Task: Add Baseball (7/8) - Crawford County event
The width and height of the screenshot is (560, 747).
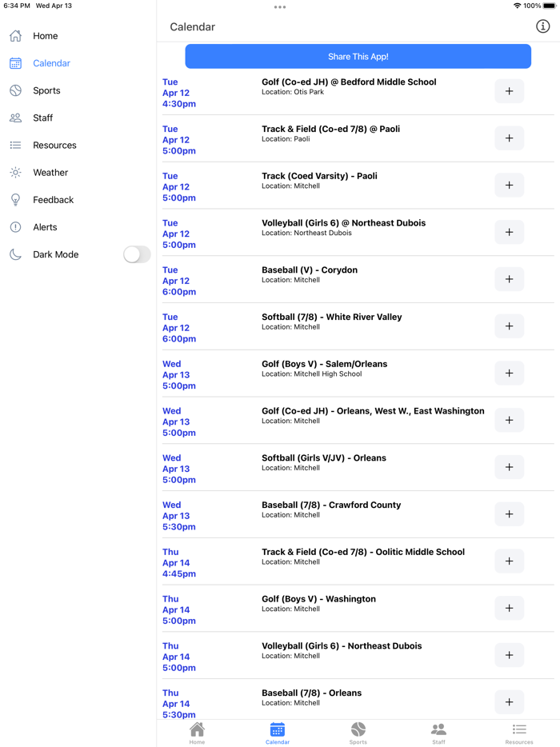Action: pos(509,514)
